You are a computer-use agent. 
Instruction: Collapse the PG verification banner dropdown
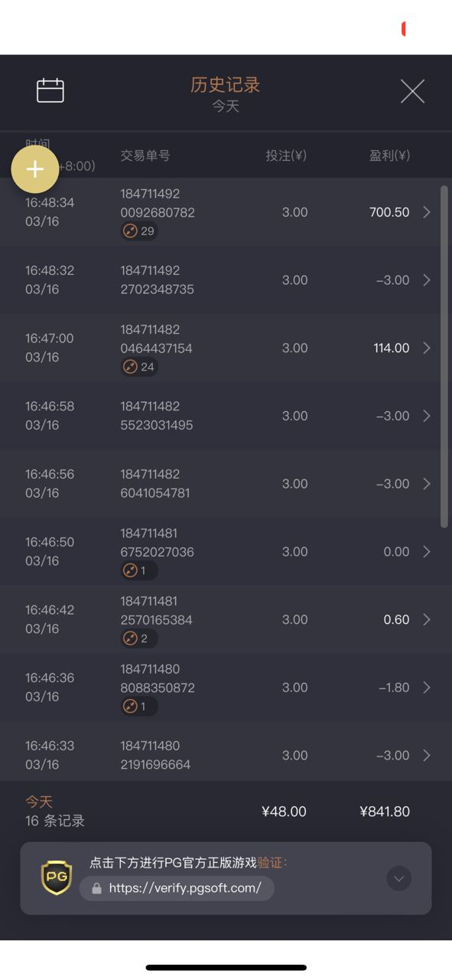[398, 878]
